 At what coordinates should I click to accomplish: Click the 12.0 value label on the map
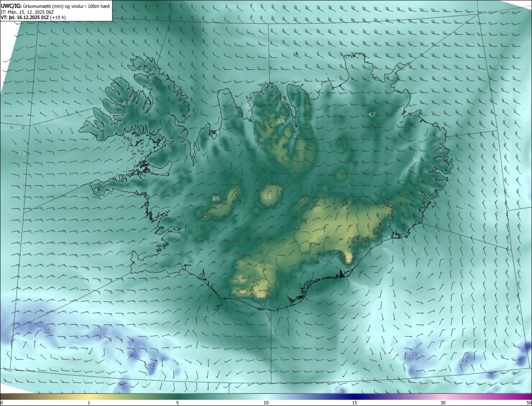(x=102, y=335)
